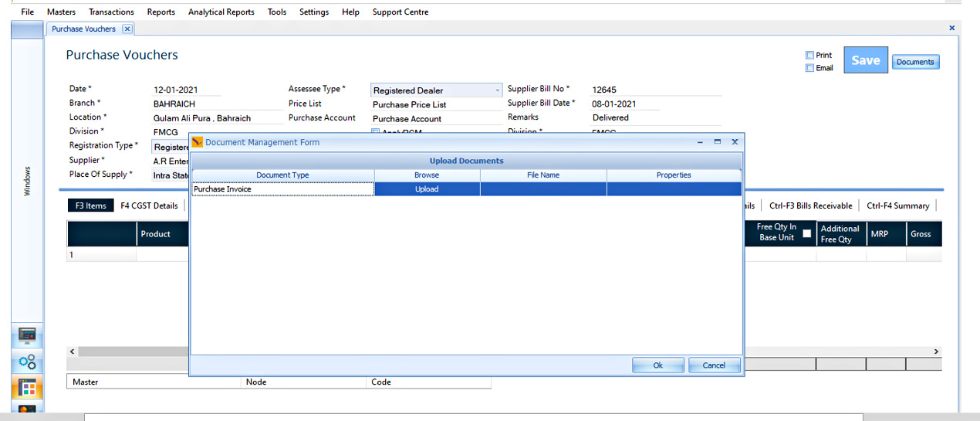Minimize the Document Management Form window
This screenshot has width=980, height=421.
click(700, 142)
